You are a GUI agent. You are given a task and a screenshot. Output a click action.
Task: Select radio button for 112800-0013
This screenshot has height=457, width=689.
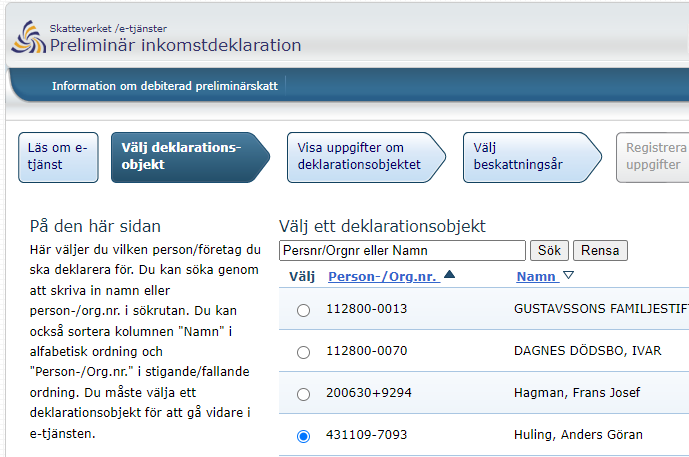coord(303,310)
